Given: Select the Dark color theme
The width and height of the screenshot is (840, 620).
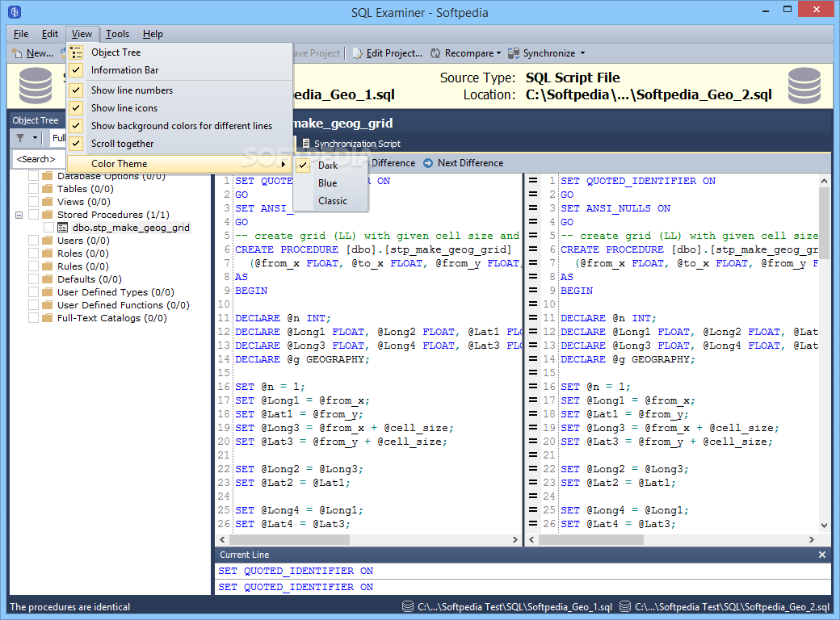Looking at the screenshot, I should (x=331, y=165).
